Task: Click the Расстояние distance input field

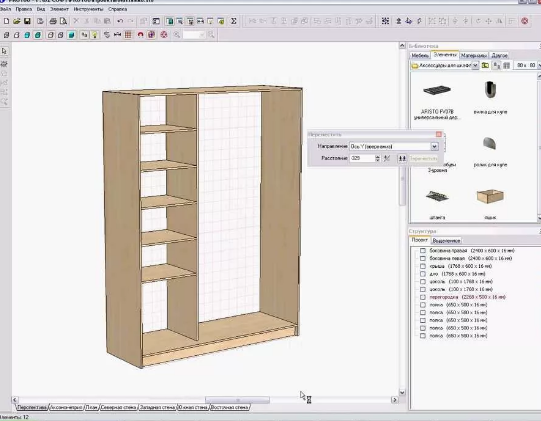Action: point(362,158)
